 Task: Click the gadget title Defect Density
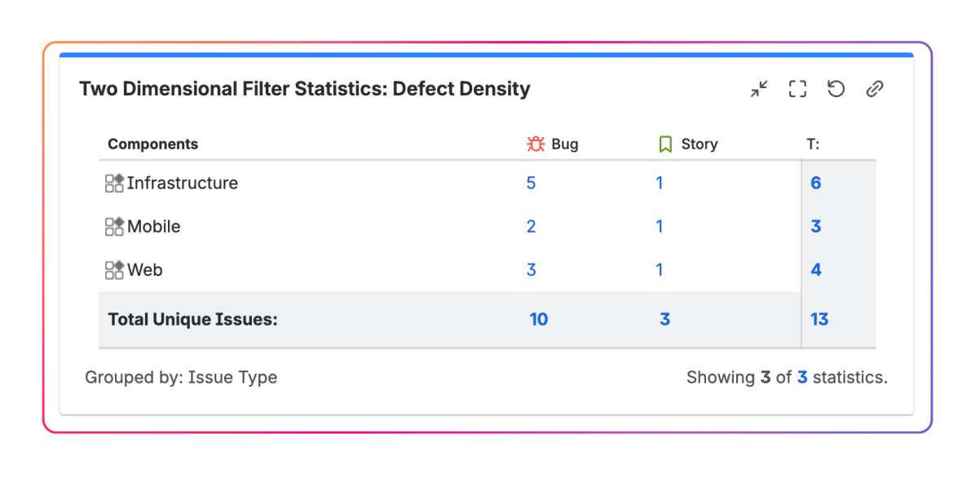pos(304,88)
